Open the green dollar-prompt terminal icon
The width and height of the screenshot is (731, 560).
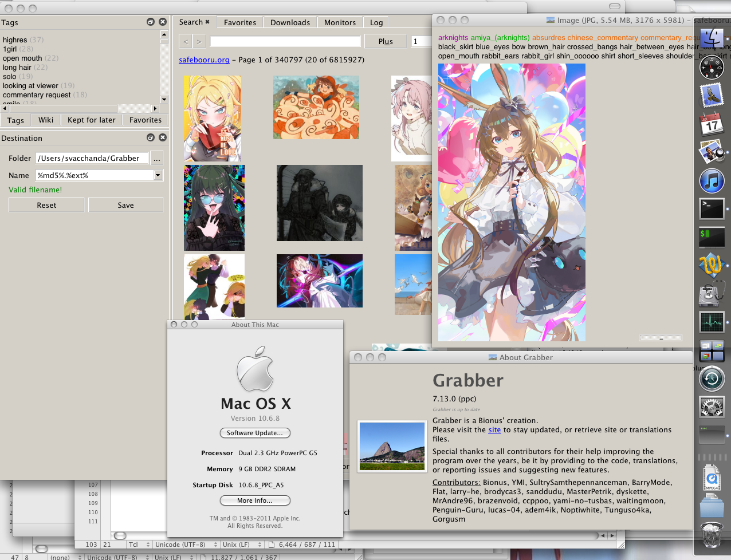pos(712,238)
